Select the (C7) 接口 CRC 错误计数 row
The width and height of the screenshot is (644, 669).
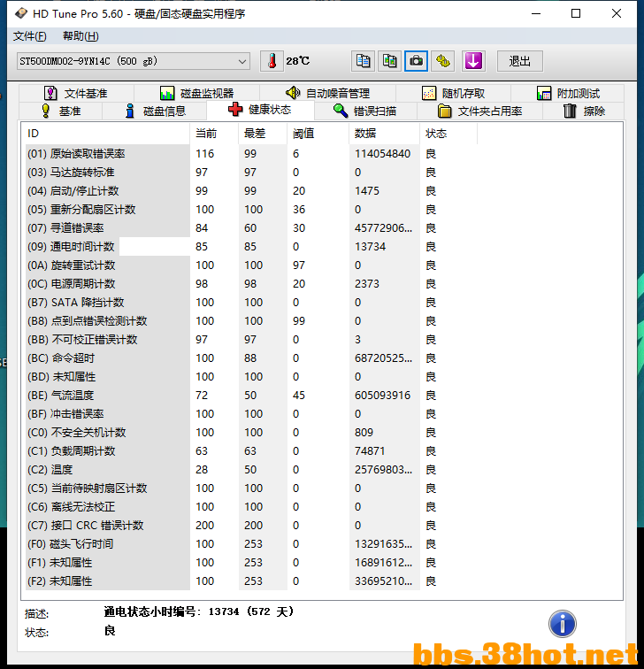pyautogui.click(x=251, y=526)
